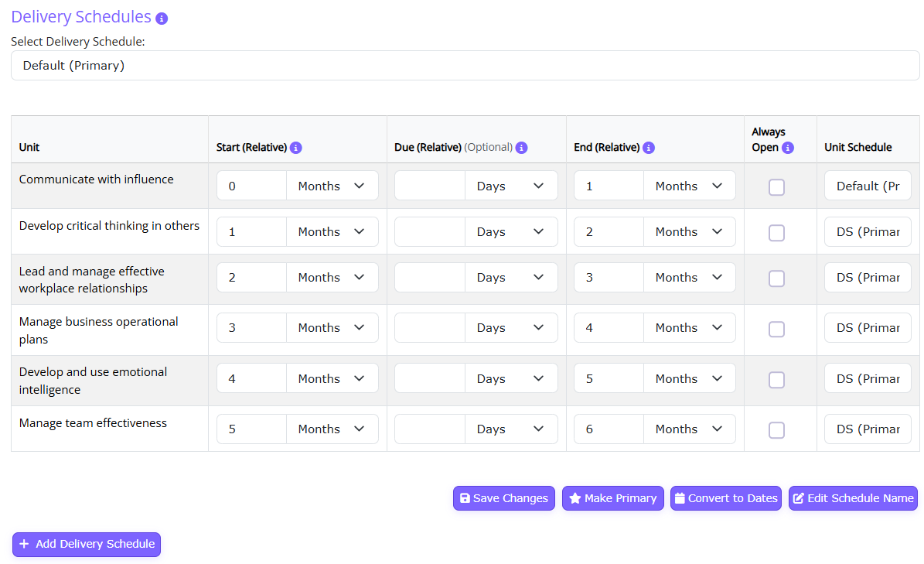Click Due value field for Communicate with influence

430,186
